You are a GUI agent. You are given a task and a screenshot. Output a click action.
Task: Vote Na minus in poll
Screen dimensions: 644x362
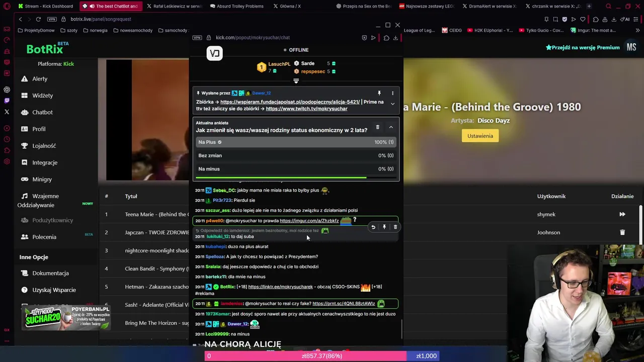pos(296,169)
